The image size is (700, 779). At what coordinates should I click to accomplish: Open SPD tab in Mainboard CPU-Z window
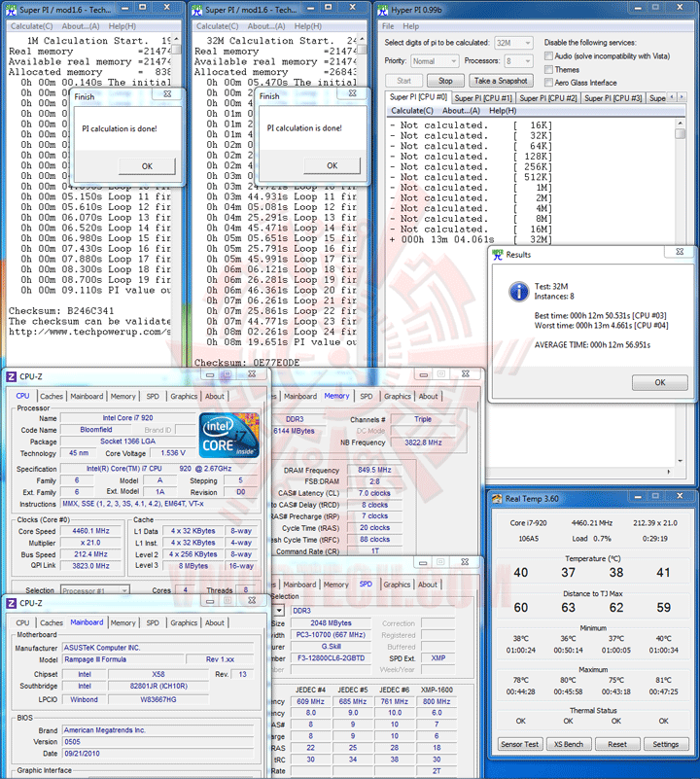click(x=153, y=622)
